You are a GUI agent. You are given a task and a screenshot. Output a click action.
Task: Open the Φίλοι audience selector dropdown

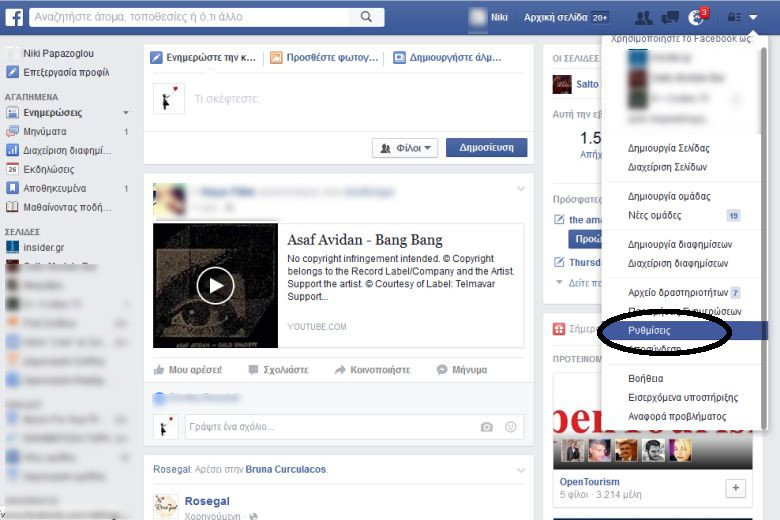(405, 148)
